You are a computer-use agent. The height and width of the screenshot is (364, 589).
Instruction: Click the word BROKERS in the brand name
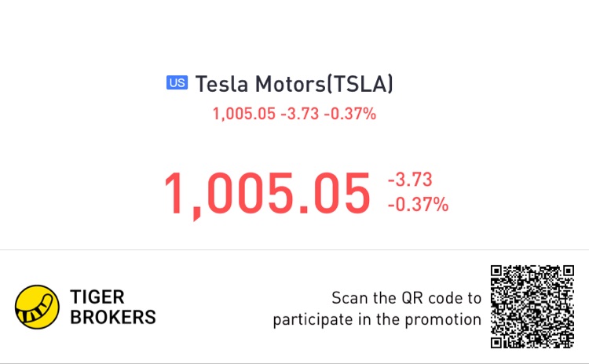tap(113, 317)
